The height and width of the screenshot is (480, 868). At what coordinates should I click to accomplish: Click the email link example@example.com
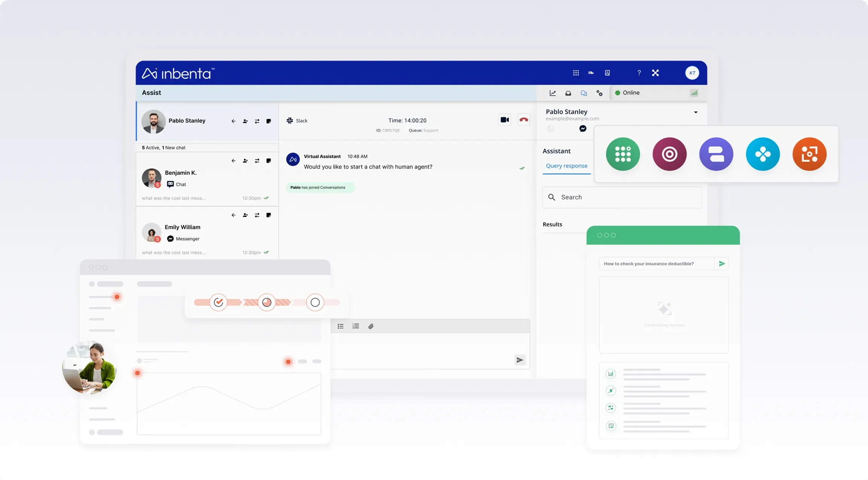pyautogui.click(x=573, y=118)
